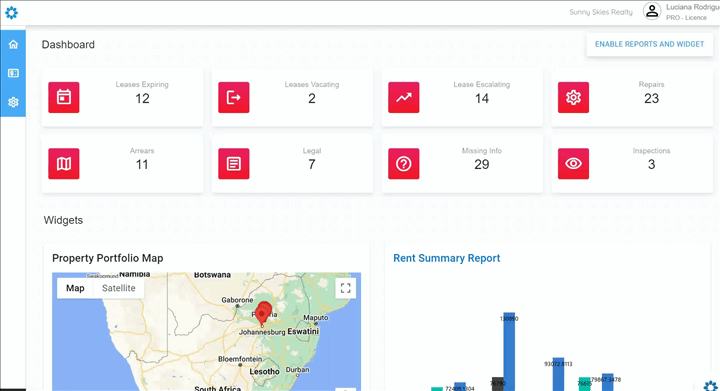The height and width of the screenshot is (391, 720).
Task: Click the Repairs gear icon
Action: coord(573,97)
